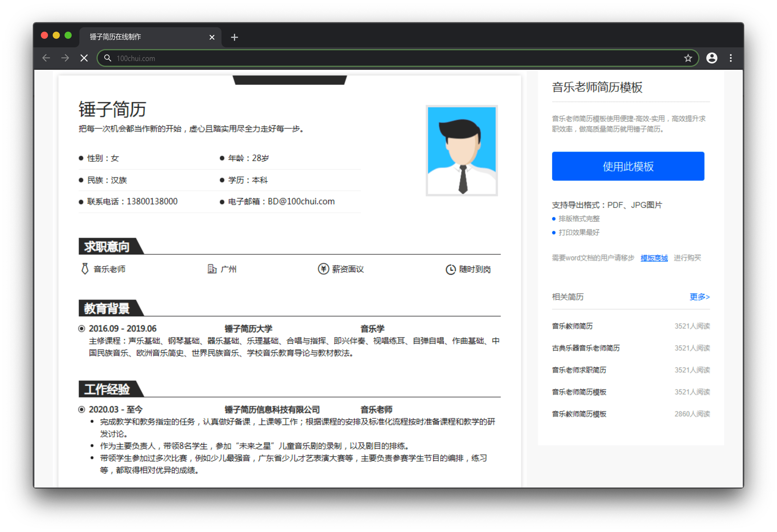Open the 音乐教师简历模板 related resume
This screenshot has height=532, width=777.
click(579, 414)
